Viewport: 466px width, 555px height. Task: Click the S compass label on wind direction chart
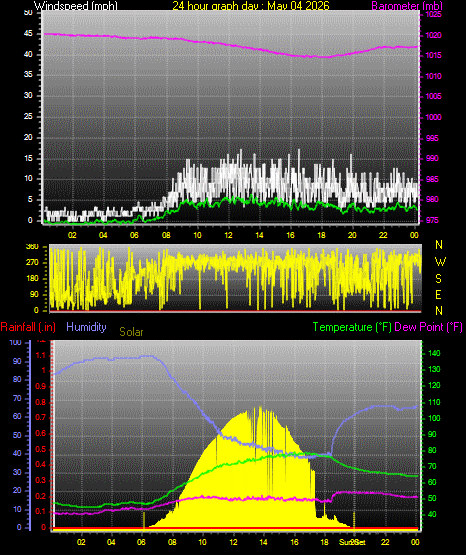pos(438,279)
